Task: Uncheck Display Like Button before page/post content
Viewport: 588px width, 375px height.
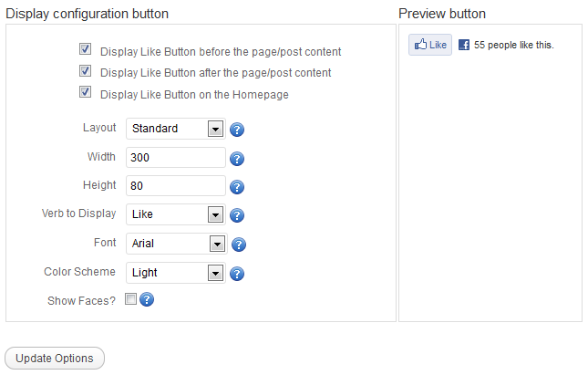Action: tap(85, 48)
